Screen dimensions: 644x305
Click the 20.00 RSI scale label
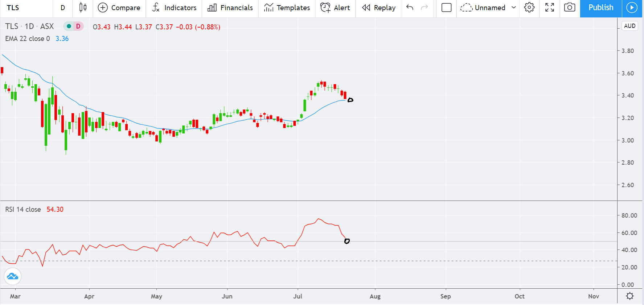629,267
